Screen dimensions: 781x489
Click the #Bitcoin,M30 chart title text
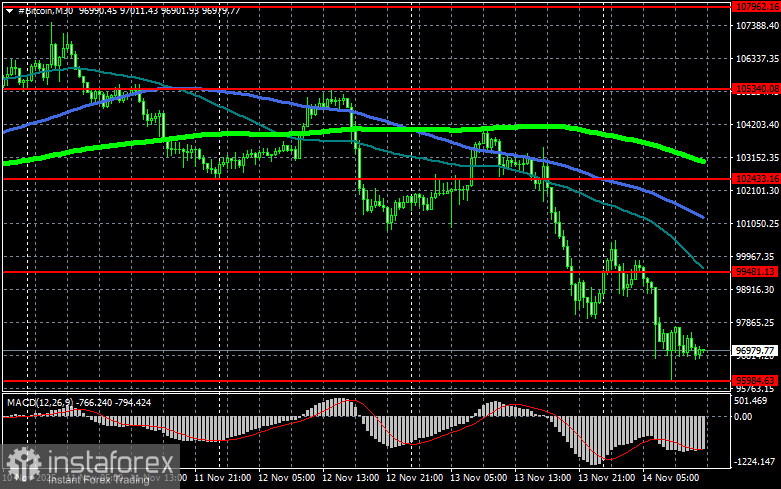pyautogui.click(x=44, y=9)
